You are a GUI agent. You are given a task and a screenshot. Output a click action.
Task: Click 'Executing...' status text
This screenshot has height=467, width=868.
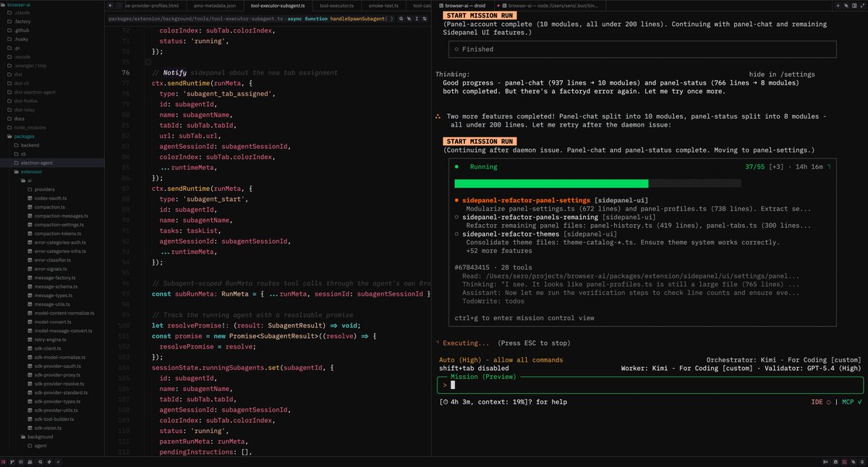465,343
